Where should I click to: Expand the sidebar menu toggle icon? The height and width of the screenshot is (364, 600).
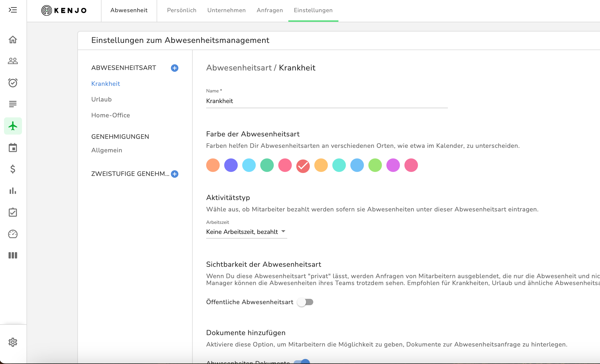[13, 10]
